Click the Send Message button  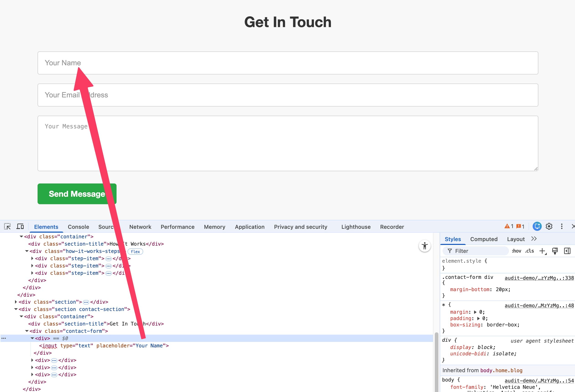pos(77,194)
